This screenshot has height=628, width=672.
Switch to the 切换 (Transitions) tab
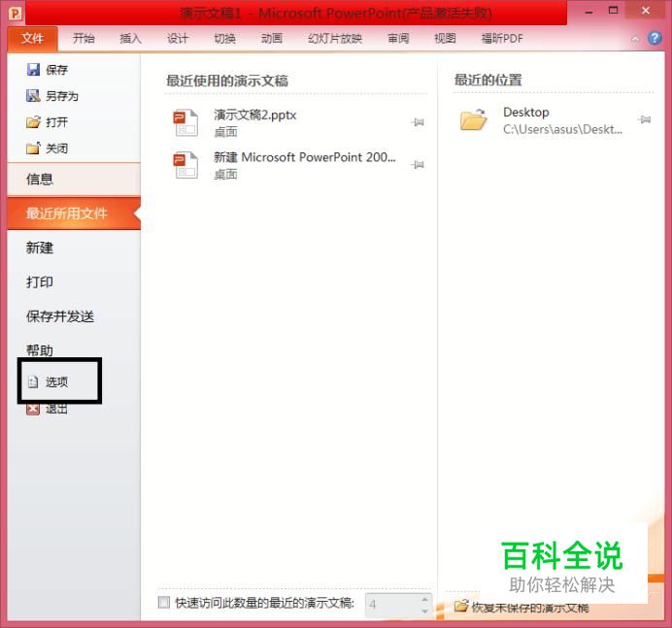coord(225,39)
